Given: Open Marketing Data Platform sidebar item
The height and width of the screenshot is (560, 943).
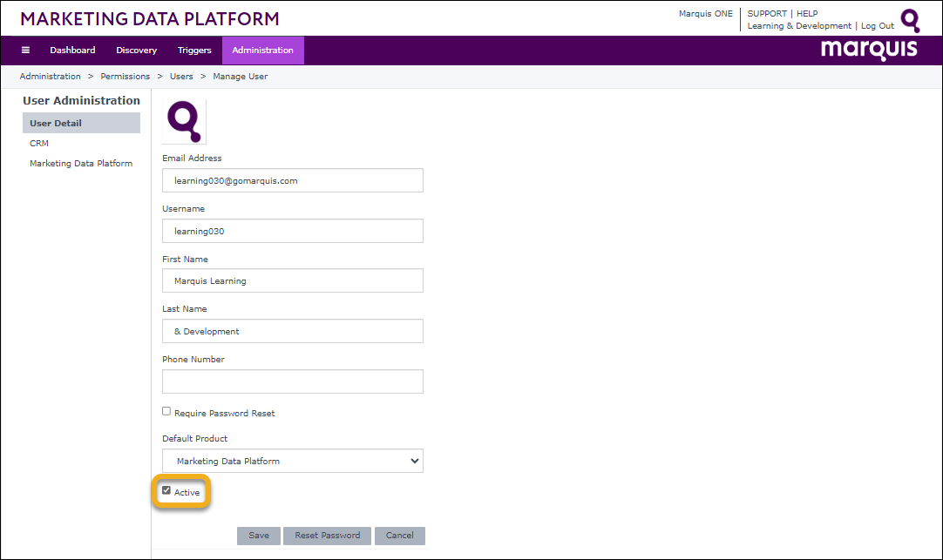Looking at the screenshot, I should (x=81, y=164).
